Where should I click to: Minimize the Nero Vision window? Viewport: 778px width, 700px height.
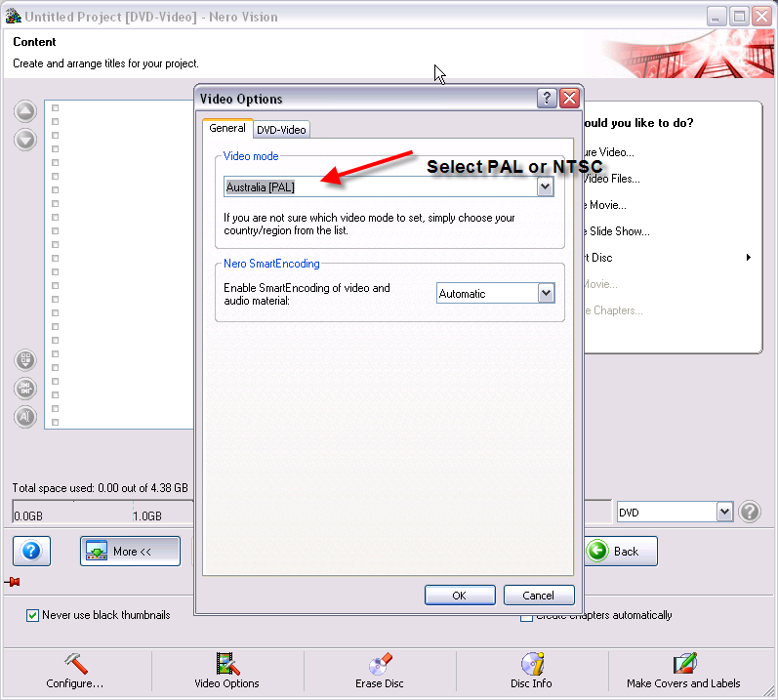(716, 17)
